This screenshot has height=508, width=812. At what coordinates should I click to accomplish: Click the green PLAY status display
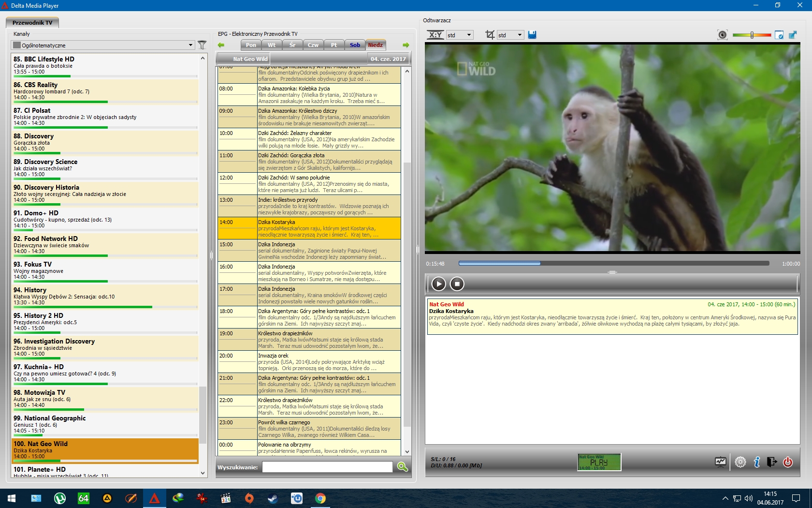(599, 462)
